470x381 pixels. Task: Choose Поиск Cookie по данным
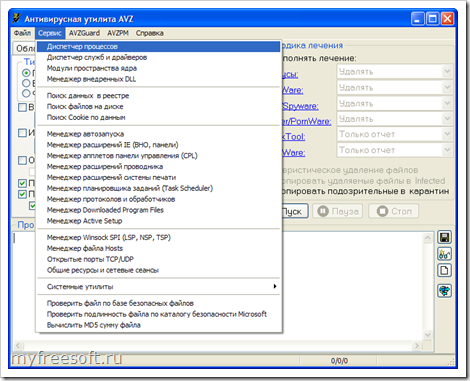click(x=158, y=117)
